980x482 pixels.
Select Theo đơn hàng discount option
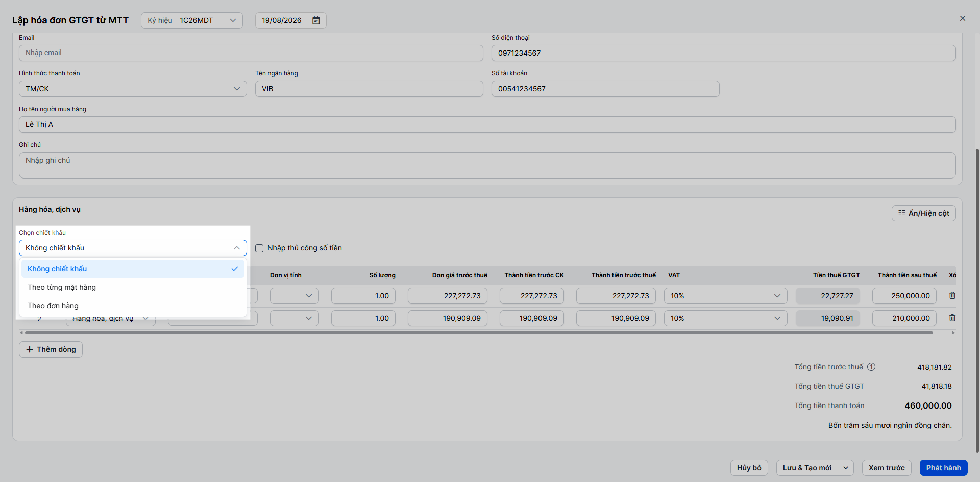point(133,306)
